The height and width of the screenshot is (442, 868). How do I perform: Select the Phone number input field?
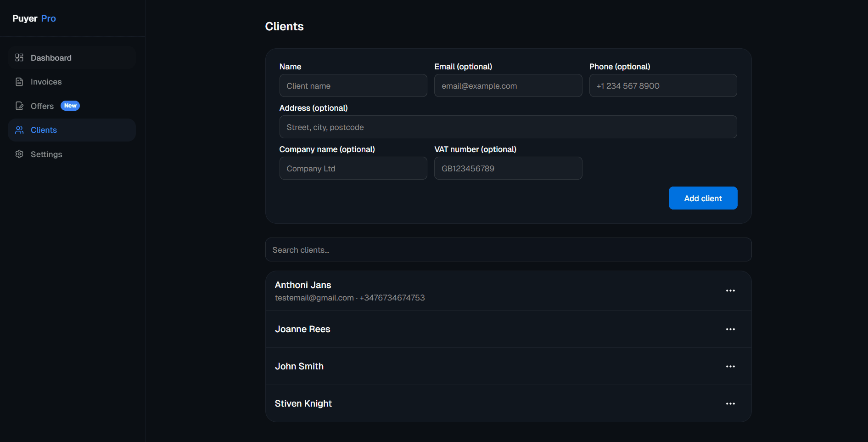tap(663, 86)
